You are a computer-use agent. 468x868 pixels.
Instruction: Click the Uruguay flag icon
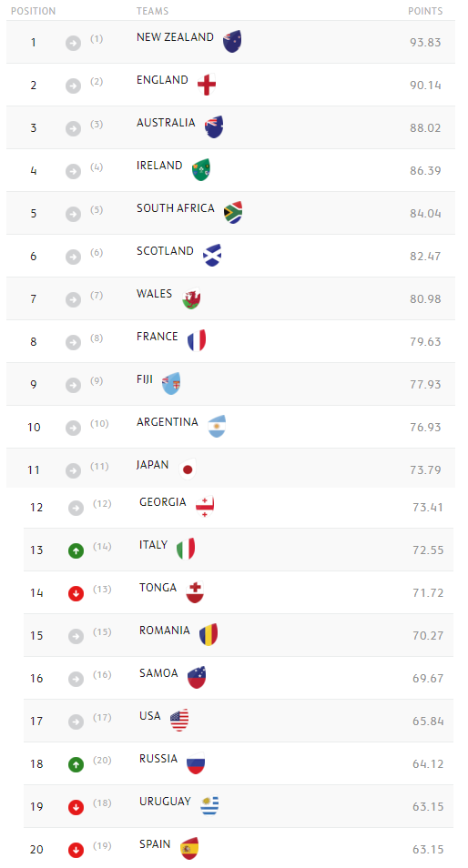pyautogui.click(x=209, y=805)
